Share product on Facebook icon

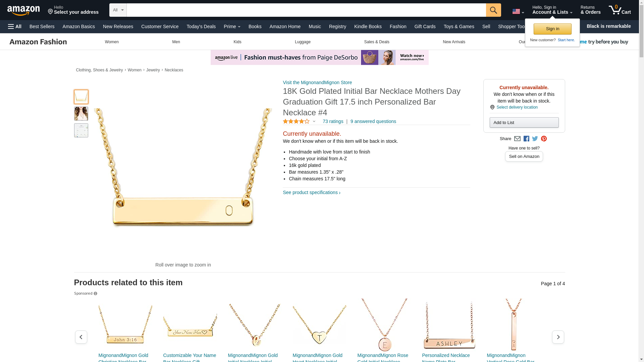pyautogui.click(x=526, y=139)
